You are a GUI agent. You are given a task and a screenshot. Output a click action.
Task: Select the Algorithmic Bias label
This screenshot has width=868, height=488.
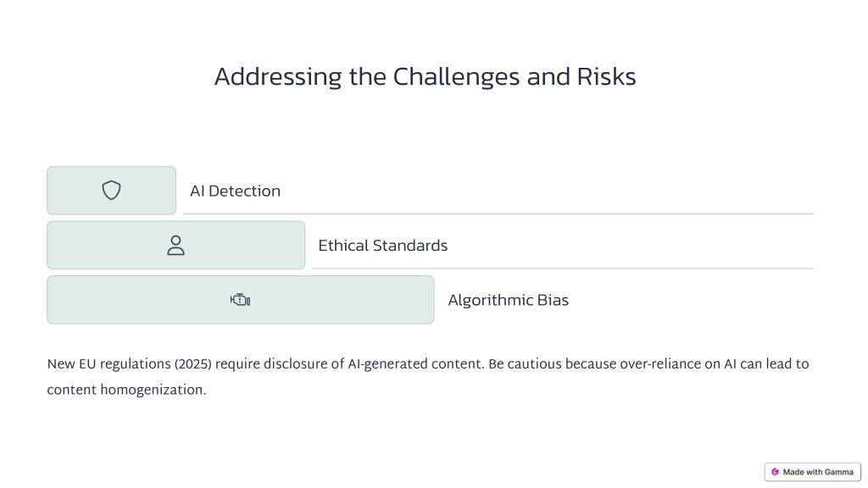[509, 300]
